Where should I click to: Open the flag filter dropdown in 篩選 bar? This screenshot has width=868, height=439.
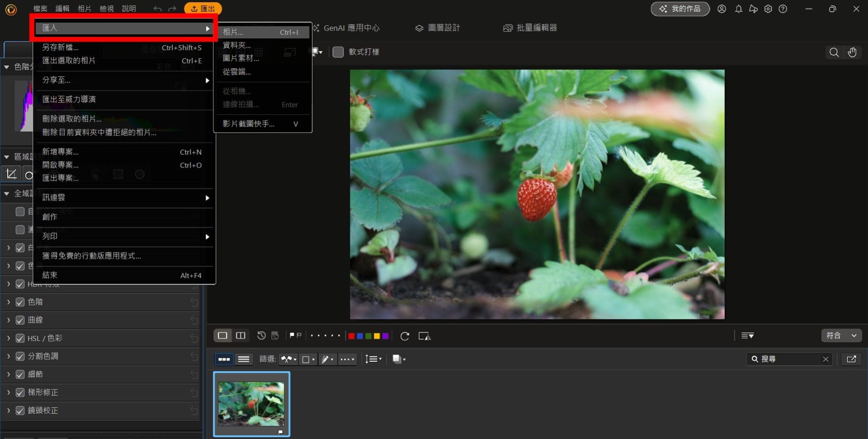(x=288, y=359)
